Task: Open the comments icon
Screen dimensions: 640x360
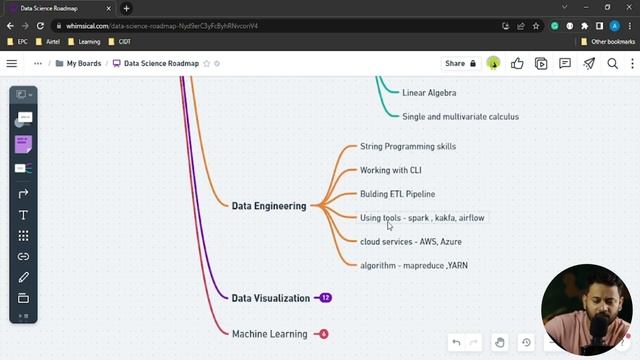Action: [565, 63]
